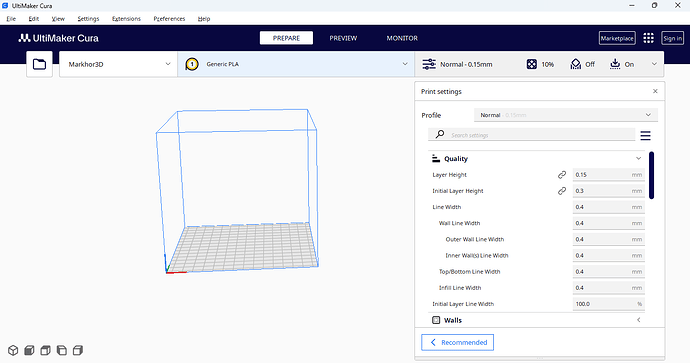
Task: Click the Normal - 0.15mm profile summary
Action: coord(466,64)
